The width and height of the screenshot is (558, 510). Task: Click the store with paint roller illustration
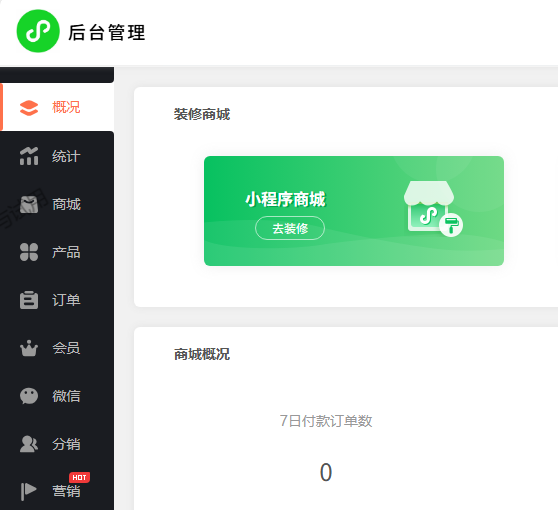point(433,209)
